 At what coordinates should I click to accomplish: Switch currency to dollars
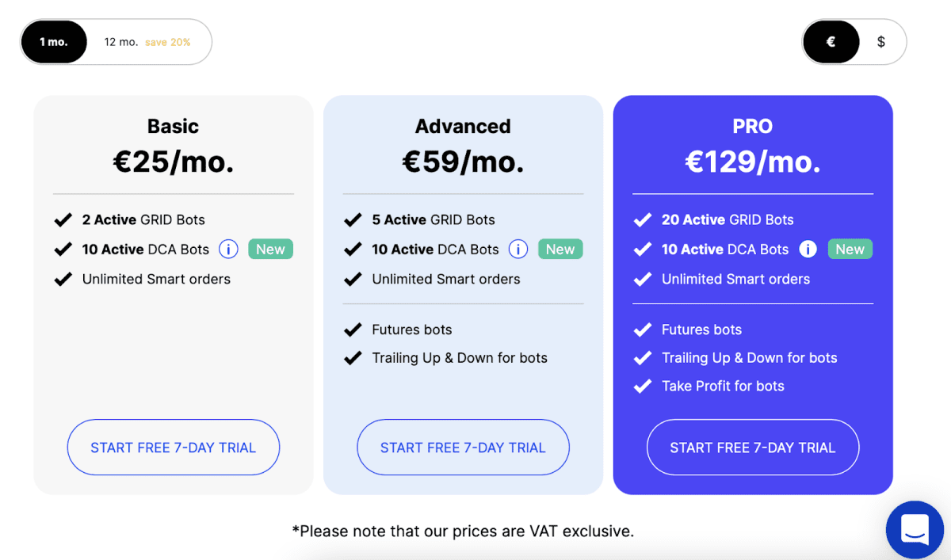(881, 42)
